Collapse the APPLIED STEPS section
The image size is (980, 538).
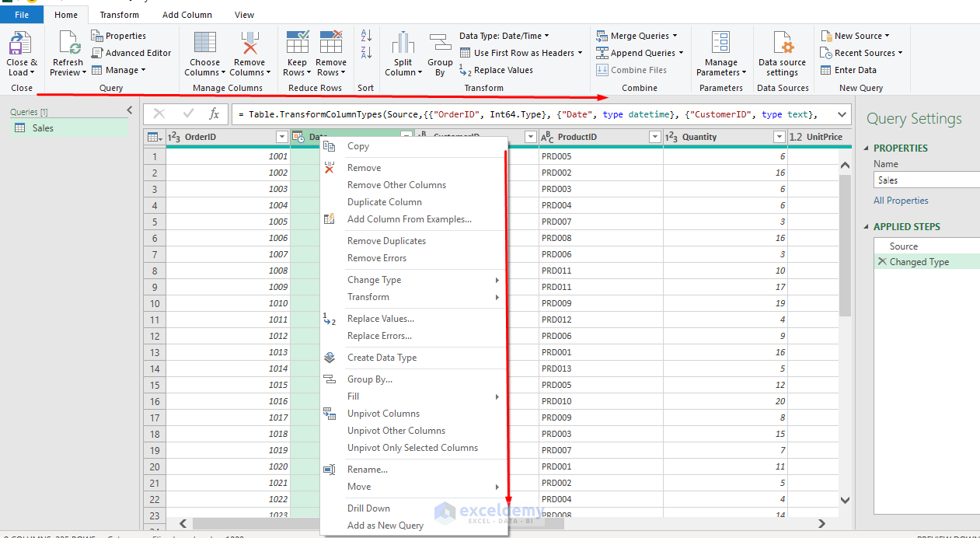[x=868, y=227]
